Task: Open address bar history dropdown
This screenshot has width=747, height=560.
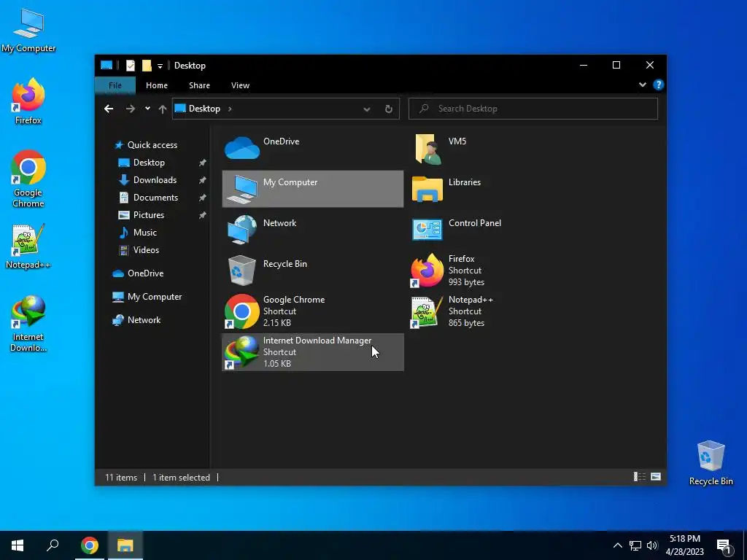Action: coord(367,109)
